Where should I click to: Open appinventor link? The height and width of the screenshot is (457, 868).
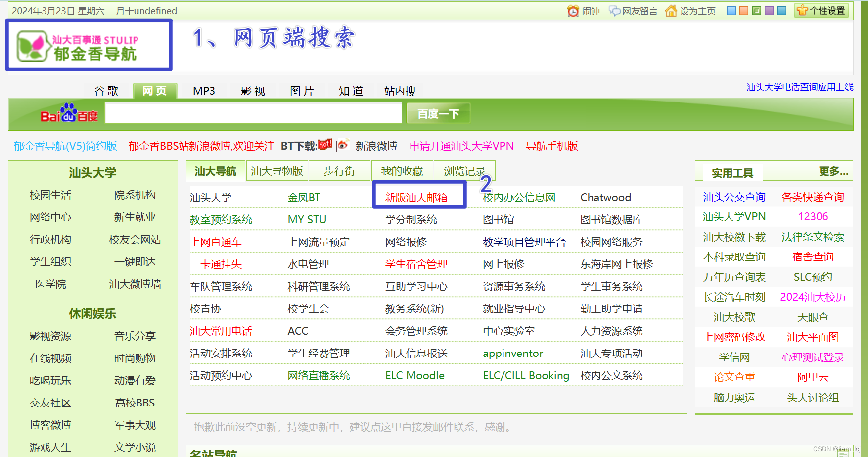point(513,353)
